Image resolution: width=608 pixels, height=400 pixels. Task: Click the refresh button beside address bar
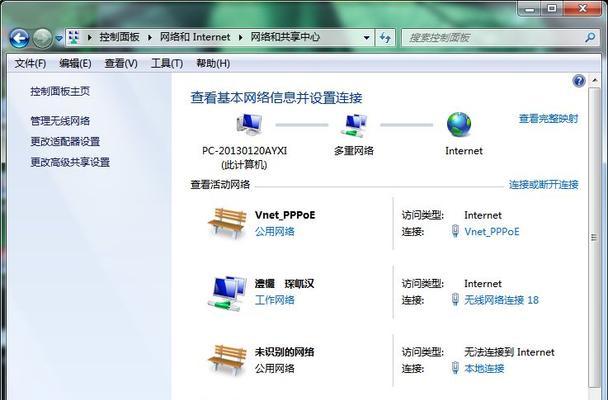[x=385, y=38]
